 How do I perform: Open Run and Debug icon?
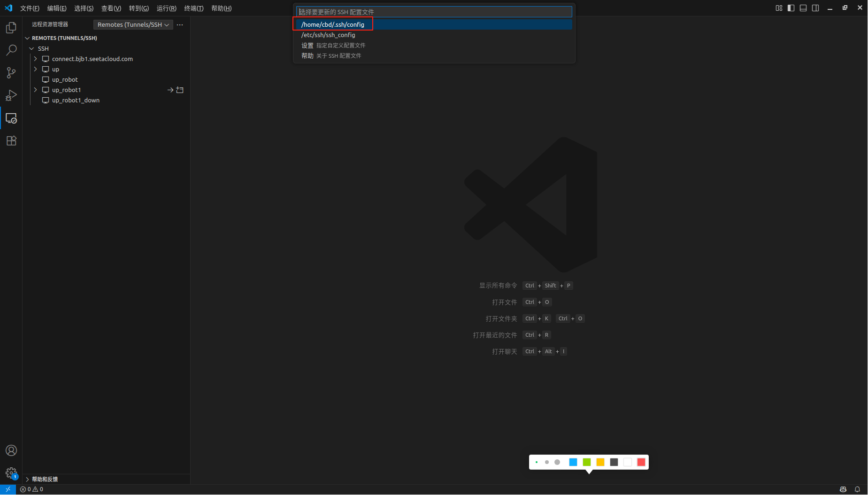(11, 95)
